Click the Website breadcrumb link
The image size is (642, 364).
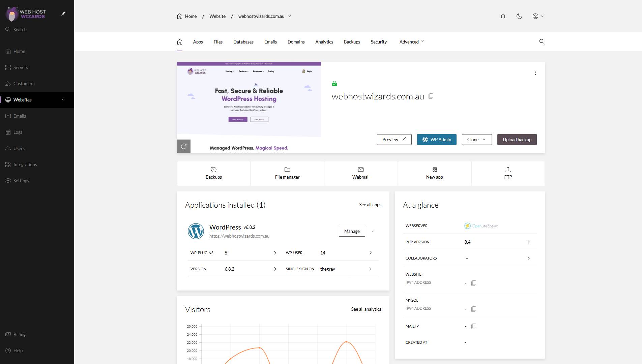[x=217, y=16]
